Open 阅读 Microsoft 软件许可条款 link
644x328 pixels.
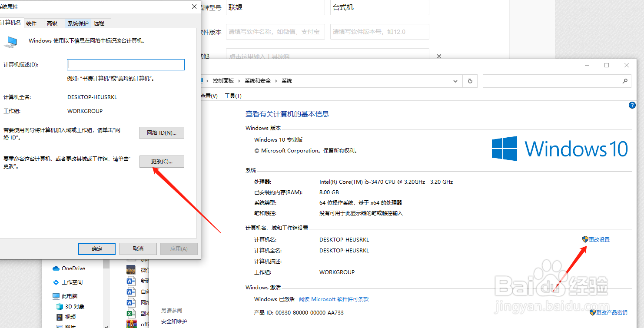click(334, 299)
